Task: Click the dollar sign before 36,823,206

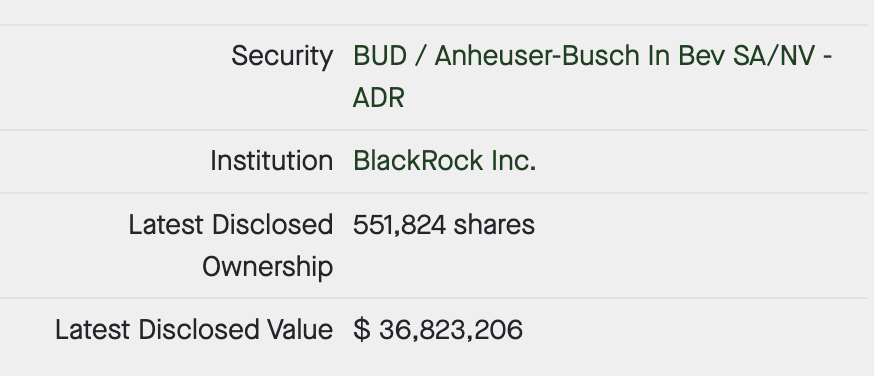Action: [x=361, y=329]
